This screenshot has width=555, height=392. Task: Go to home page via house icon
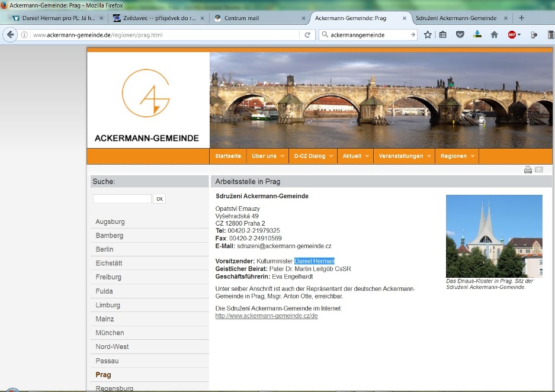495,35
